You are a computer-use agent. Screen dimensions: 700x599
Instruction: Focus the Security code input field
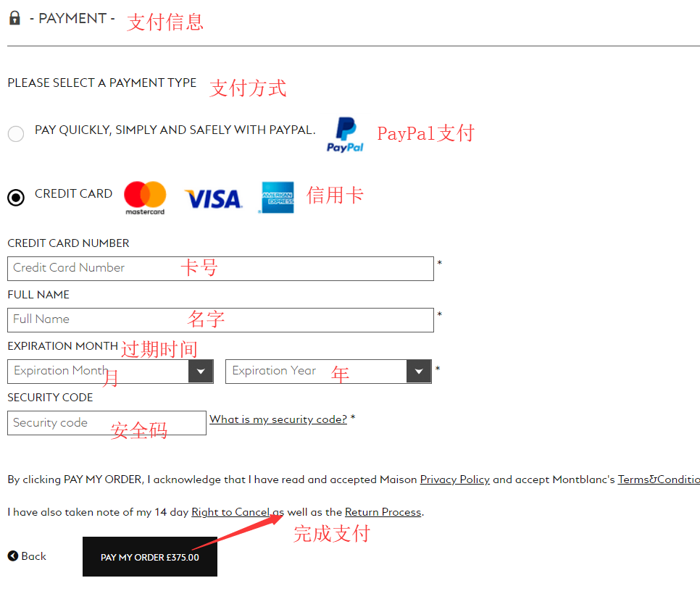coord(107,423)
